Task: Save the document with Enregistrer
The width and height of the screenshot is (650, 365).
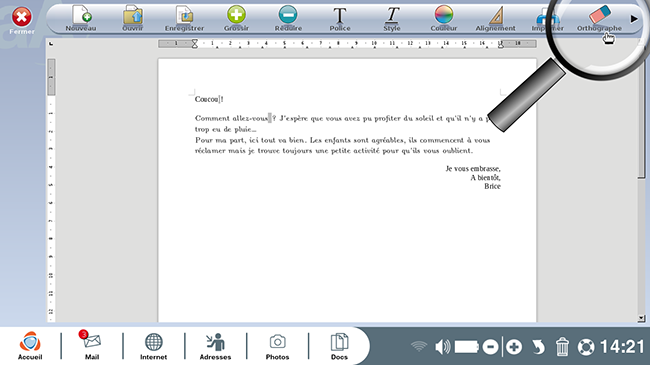Action: point(184,18)
